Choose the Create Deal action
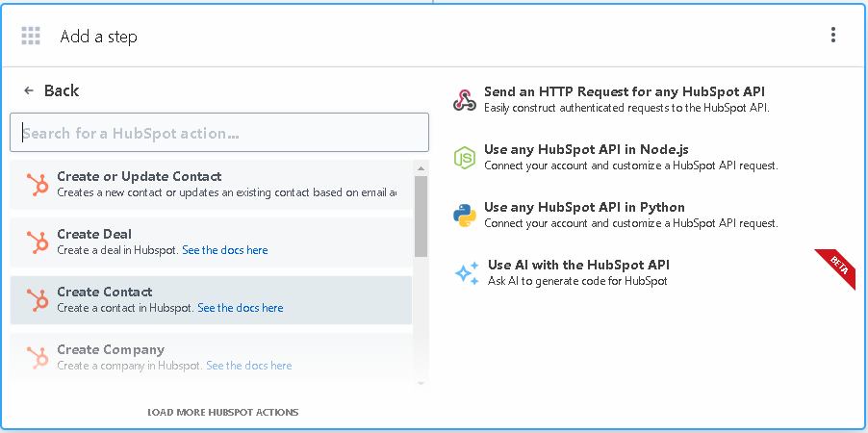868x433 pixels. pos(211,242)
